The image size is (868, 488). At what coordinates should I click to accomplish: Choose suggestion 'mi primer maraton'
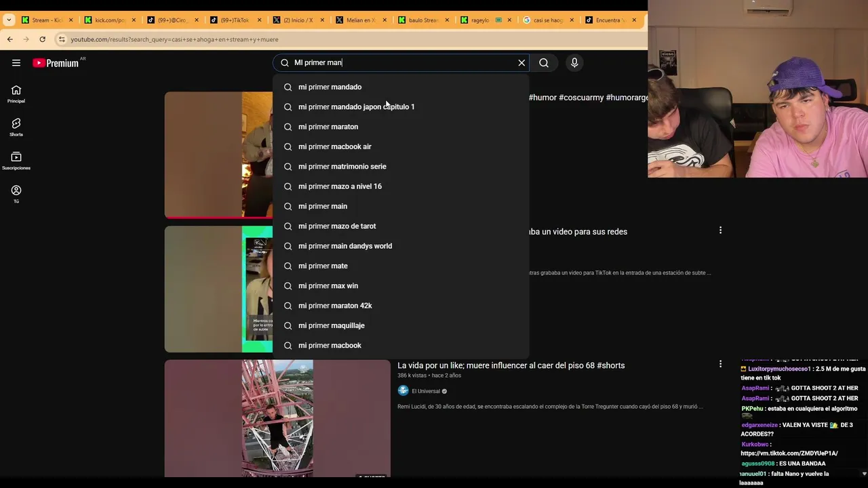coord(401,127)
